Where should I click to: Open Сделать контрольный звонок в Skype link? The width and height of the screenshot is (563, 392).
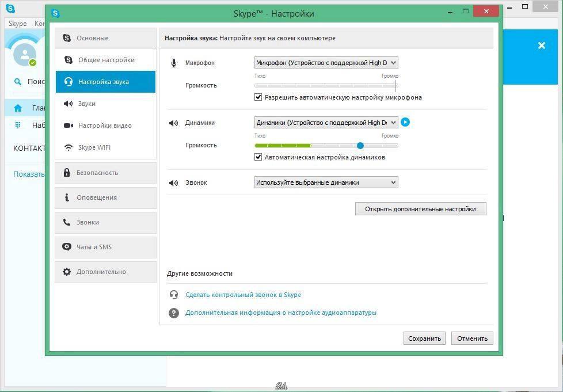click(243, 295)
